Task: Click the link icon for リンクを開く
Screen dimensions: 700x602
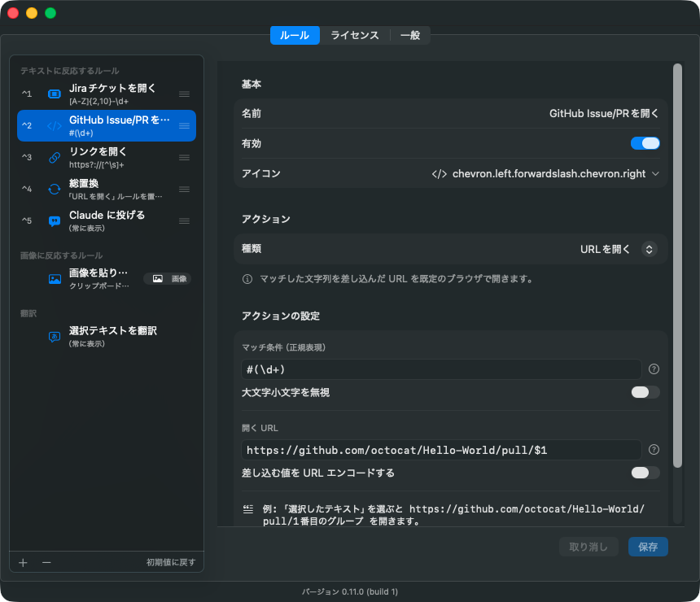Action: tap(55, 158)
